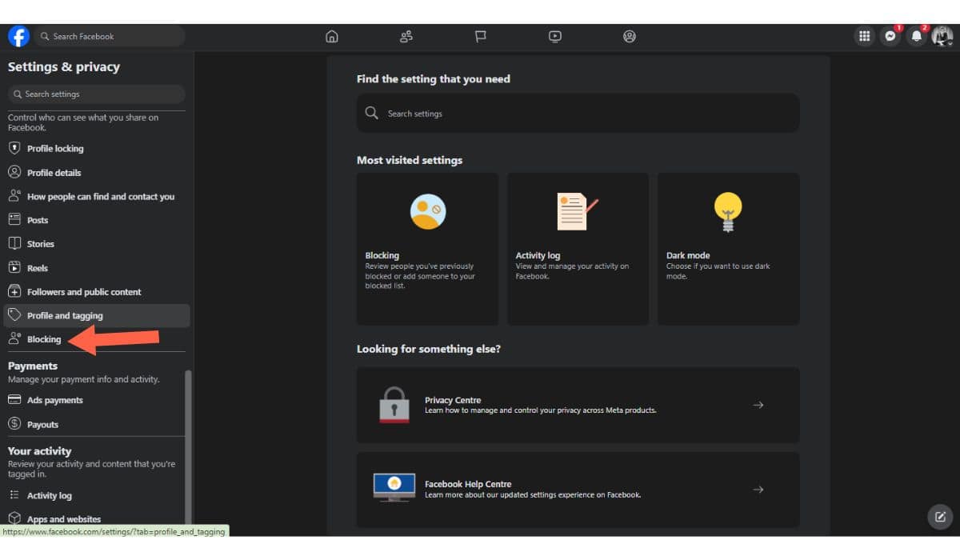Select Posts in the settings sidebar

(x=96, y=220)
